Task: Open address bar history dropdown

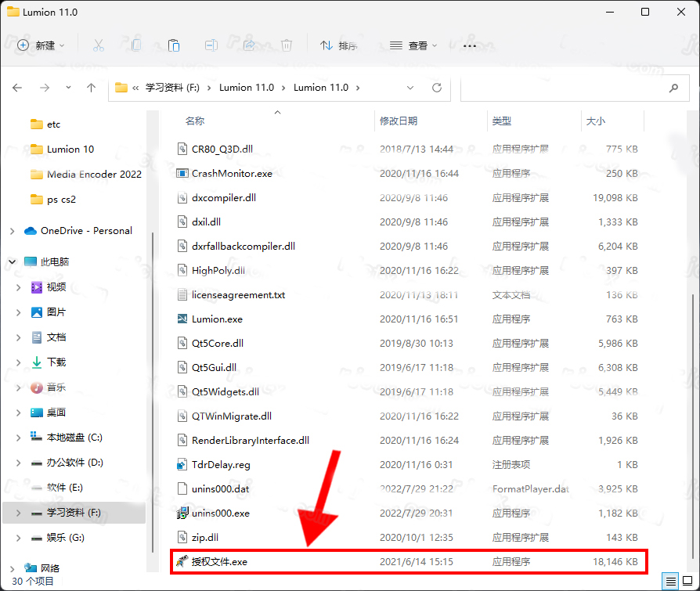Action: click(410, 88)
